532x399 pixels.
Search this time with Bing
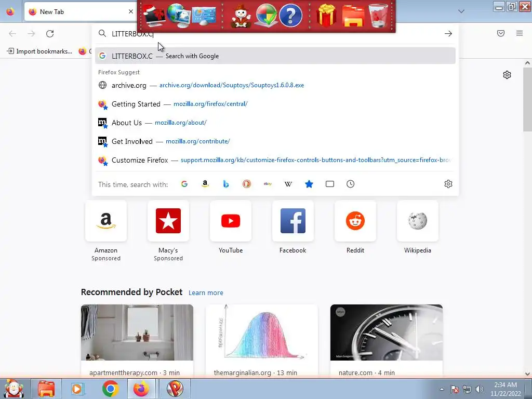226,184
